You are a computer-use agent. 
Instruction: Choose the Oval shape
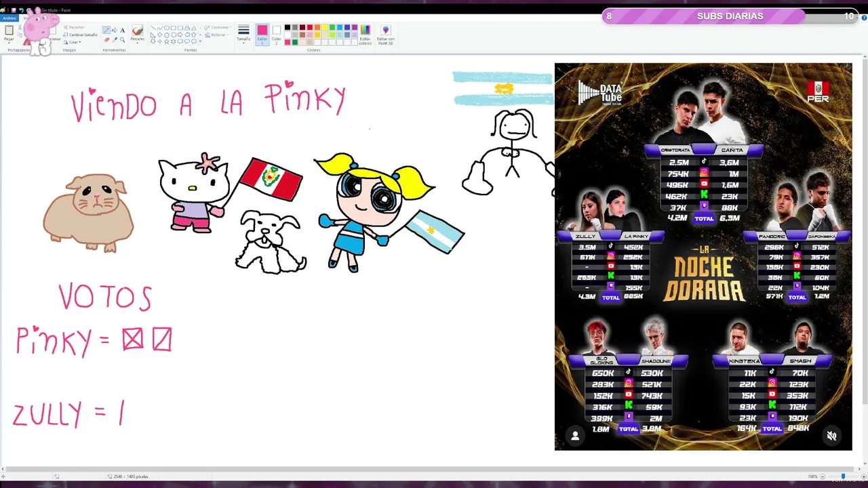coord(167,28)
